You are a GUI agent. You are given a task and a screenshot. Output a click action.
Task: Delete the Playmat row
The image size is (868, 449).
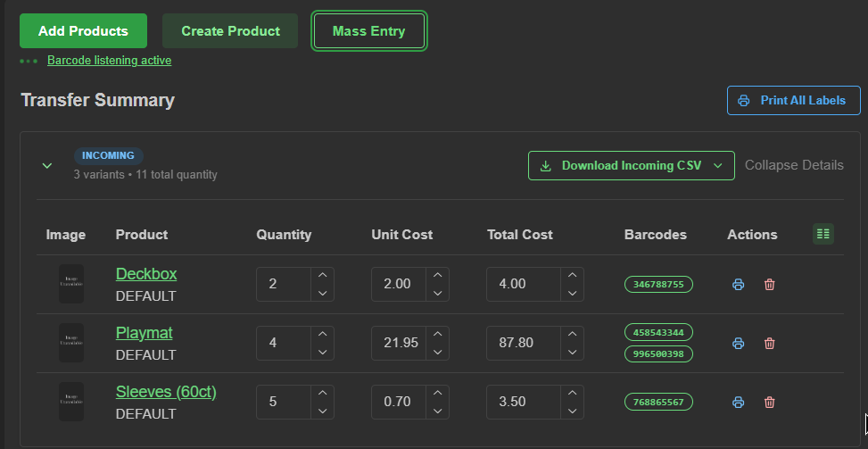coord(769,344)
